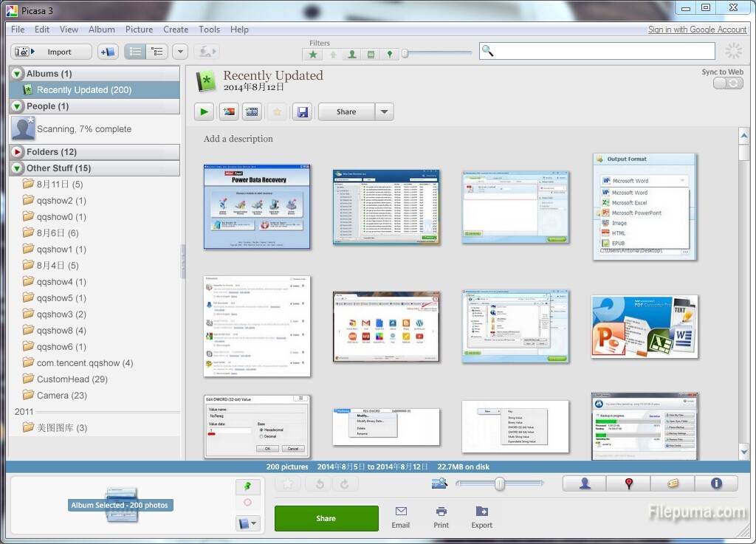
Task: Enable the faces only filter
Action: click(351, 54)
